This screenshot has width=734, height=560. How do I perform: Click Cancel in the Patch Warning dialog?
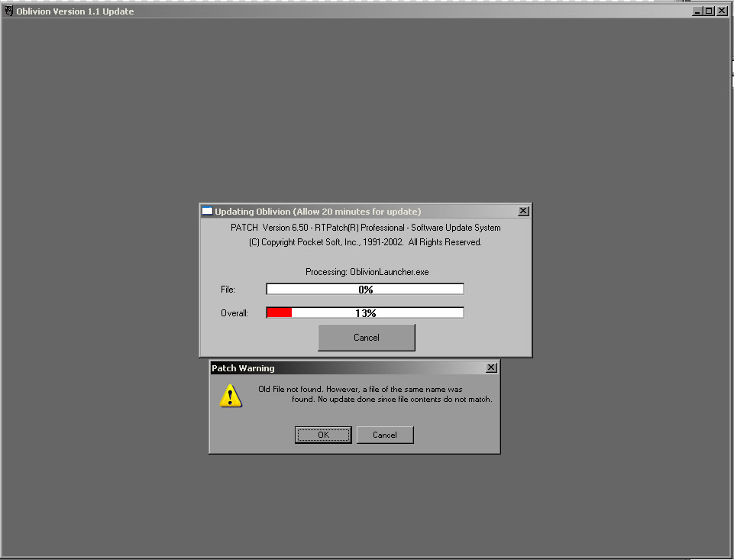[385, 435]
